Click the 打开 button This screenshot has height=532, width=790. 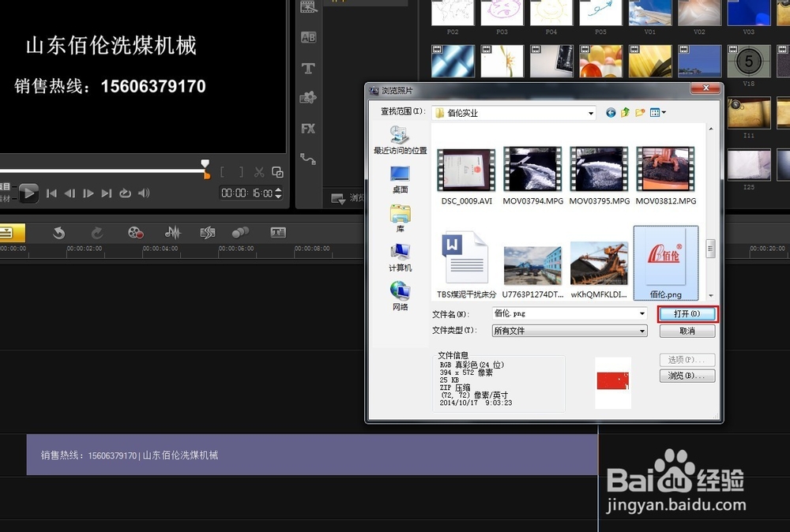(x=687, y=314)
